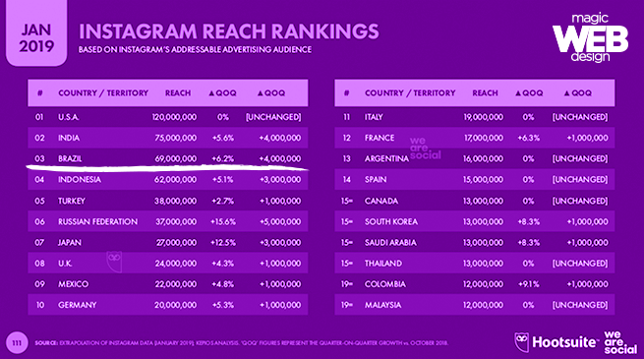Click the Hootsuite owl logo icon
644x359 pixels.
522,341
